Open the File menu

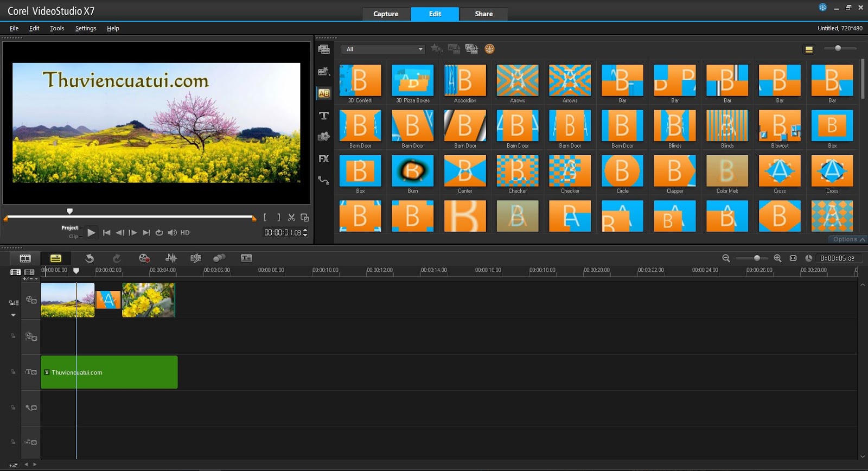[14, 28]
